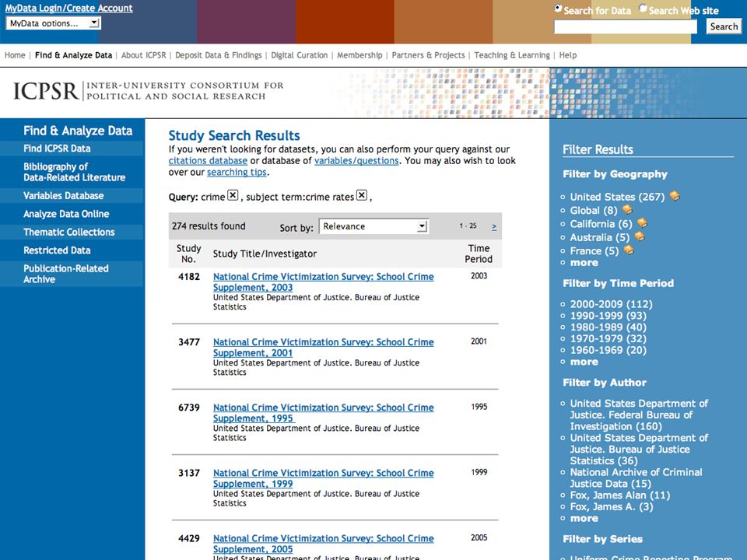The width and height of the screenshot is (747, 560).
Task: Click study number 4182
Action: click(189, 277)
